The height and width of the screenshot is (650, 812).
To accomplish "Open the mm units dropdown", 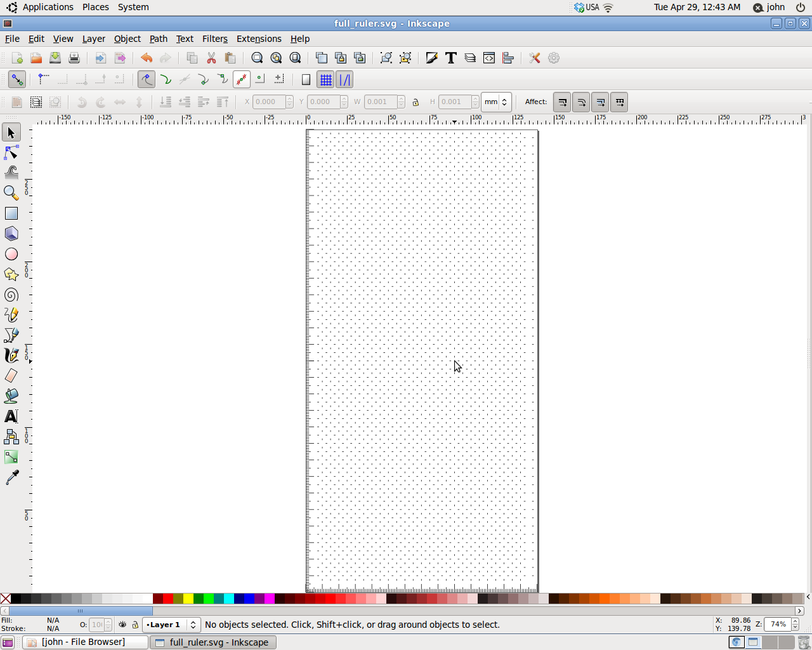I will (496, 102).
